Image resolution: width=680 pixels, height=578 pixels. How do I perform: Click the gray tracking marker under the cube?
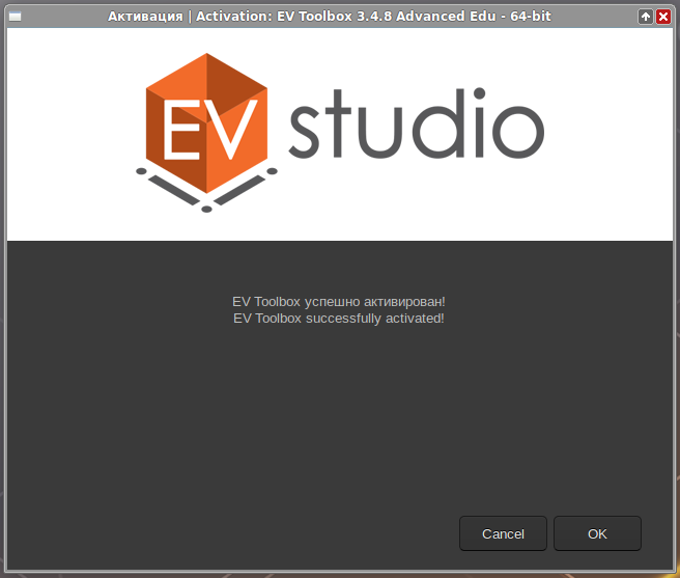click(x=206, y=190)
